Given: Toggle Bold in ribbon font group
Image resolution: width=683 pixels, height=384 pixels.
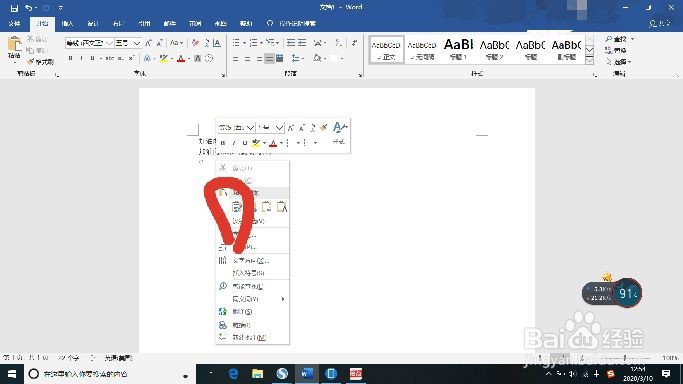Looking at the screenshot, I should 70,58.
